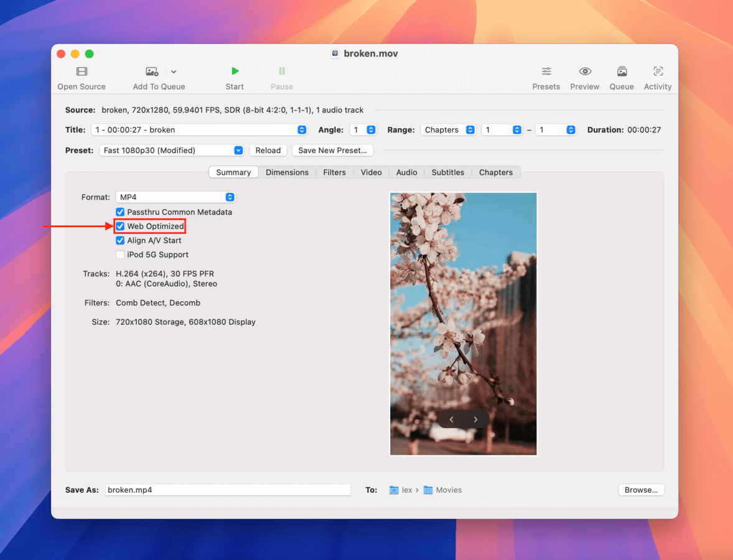The width and height of the screenshot is (733, 560).
Task: Minimize window with the yellow button
Action: [75, 54]
